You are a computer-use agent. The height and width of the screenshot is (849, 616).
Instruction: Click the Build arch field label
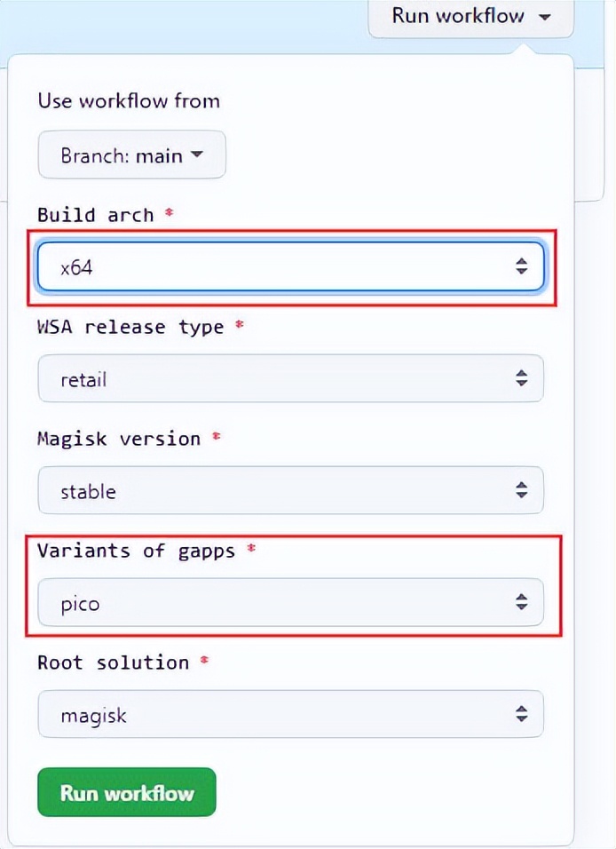tap(96, 215)
